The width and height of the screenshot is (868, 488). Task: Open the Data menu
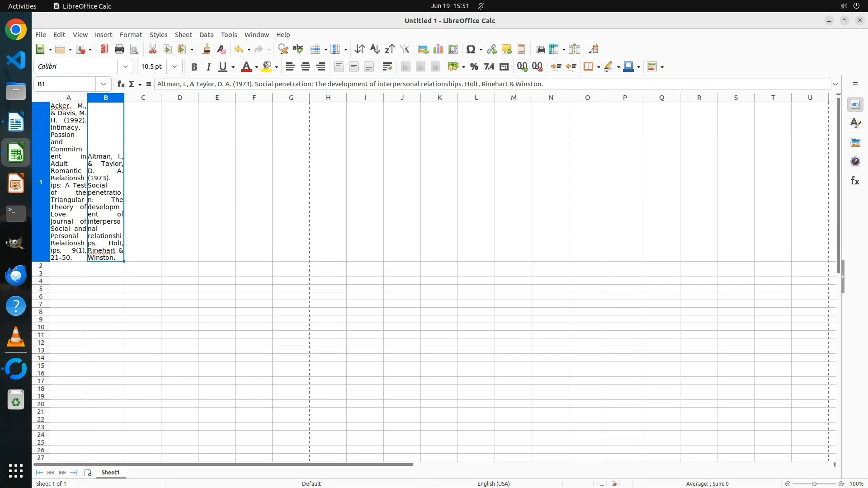pyautogui.click(x=206, y=35)
